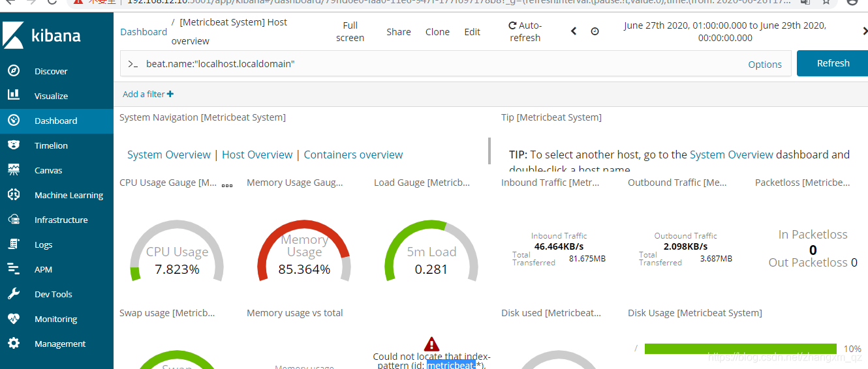Click the Infrastructure sidebar icon
The height and width of the screenshot is (369, 868).
(14, 220)
